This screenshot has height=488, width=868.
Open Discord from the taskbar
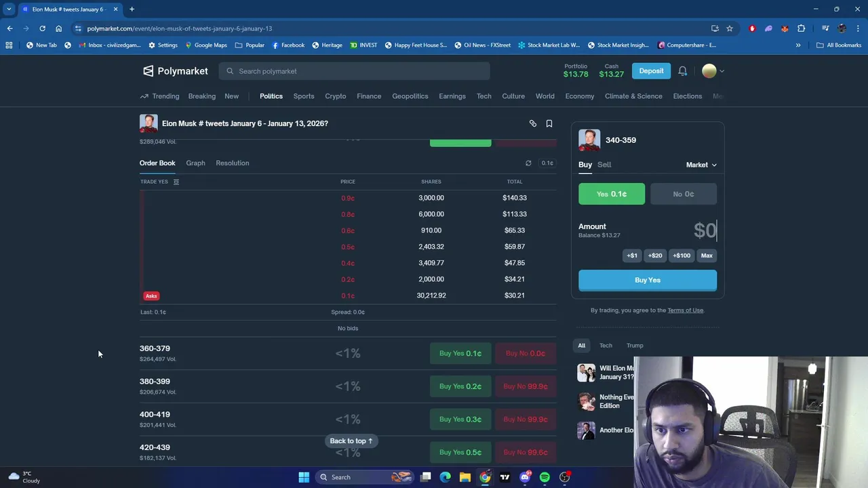click(525, 477)
